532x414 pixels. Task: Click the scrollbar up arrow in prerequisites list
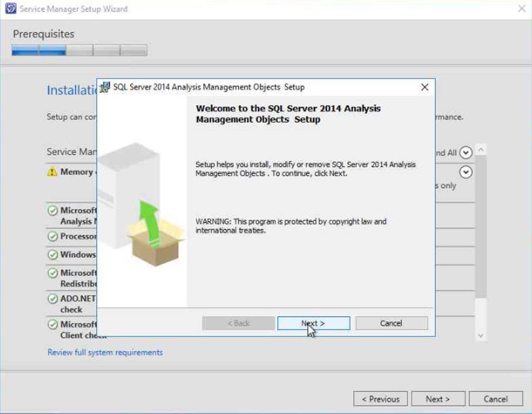point(481,149)
